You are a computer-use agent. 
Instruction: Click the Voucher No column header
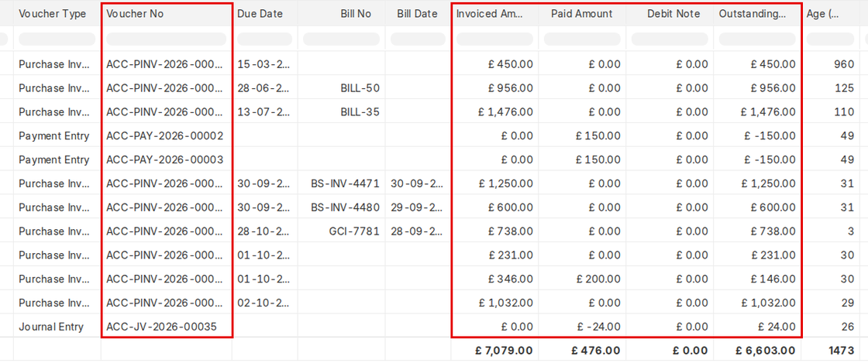click(167, 14)
